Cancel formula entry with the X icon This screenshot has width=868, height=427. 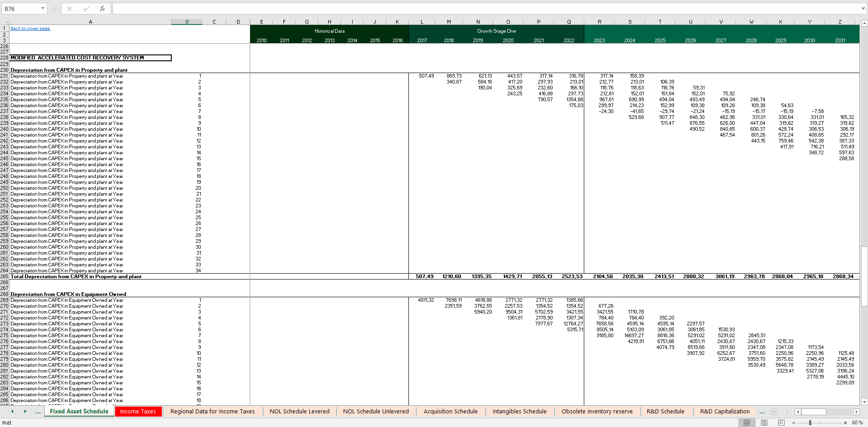[x=70, y=9]
